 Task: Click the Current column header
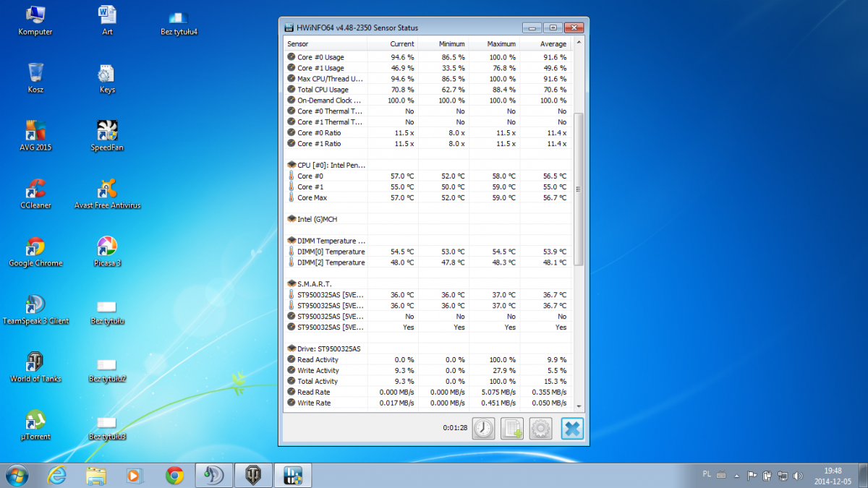[x=393, y=44]
